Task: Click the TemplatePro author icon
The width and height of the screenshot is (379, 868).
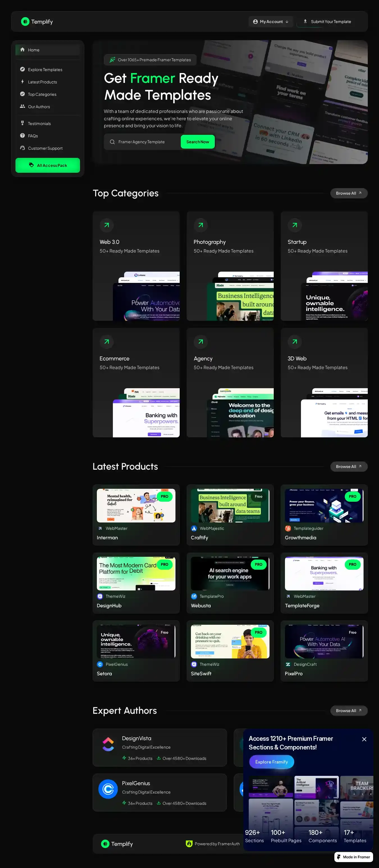Action: click(194, 596)
